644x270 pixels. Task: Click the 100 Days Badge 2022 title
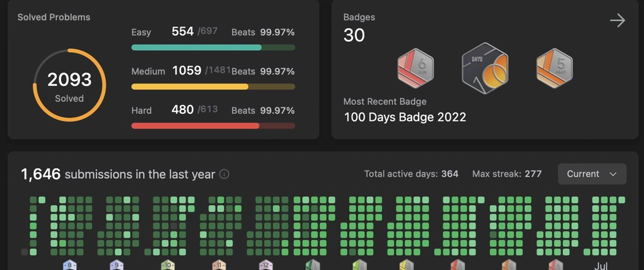click(405, 117)
